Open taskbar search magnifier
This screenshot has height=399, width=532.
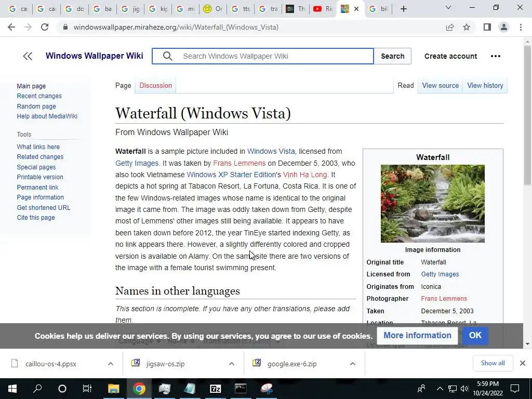coord(37,389)
